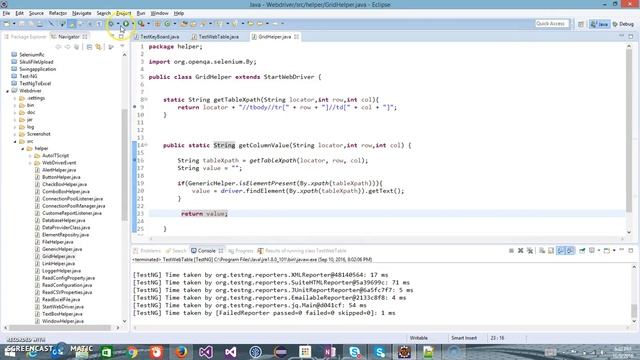The width and height of the screenshot is (640, 360).
Task: Fold the getColumnValue method at line 14
Action: pyautogui.click(x=146, y=145)
